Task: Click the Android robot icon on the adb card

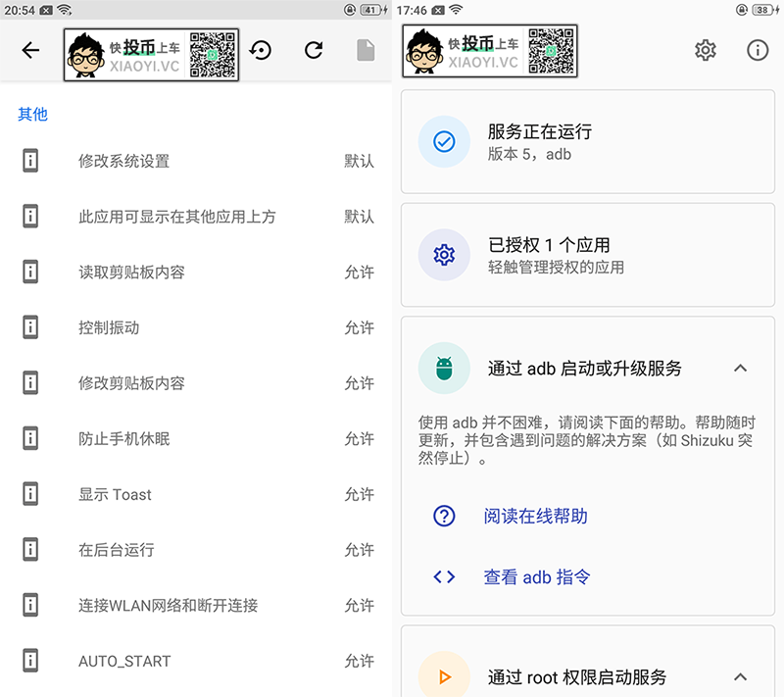Action: (x=444, y=369)
